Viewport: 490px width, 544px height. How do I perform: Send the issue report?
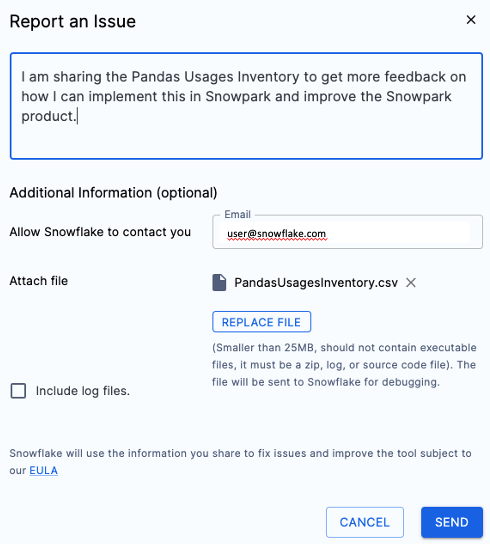click(452, 522)
